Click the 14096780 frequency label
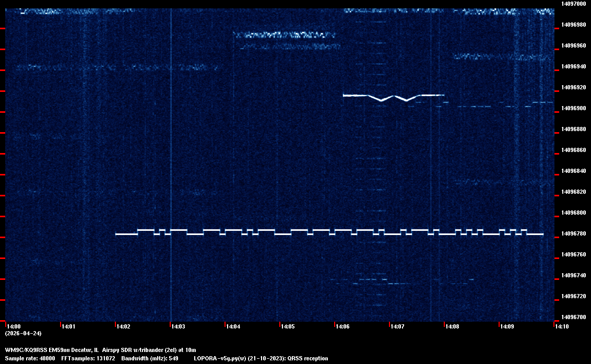Viewport: 591px width, 364px height. [x=573, y=233]
